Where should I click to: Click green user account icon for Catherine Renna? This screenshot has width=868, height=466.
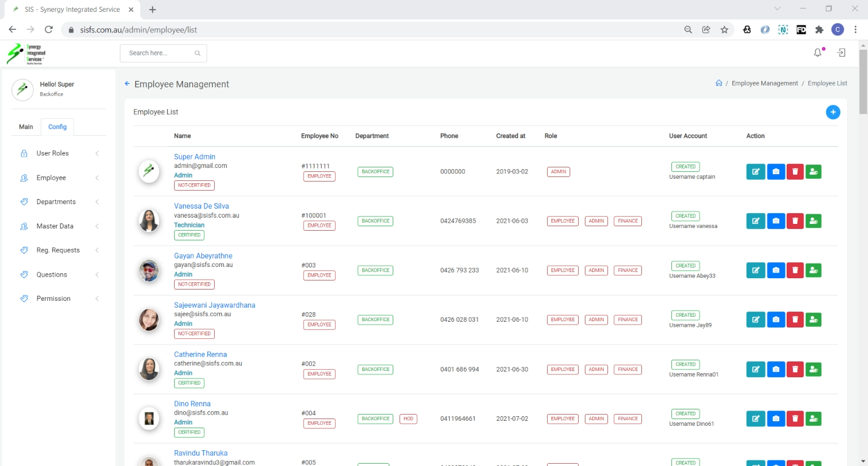click(813, 369)
